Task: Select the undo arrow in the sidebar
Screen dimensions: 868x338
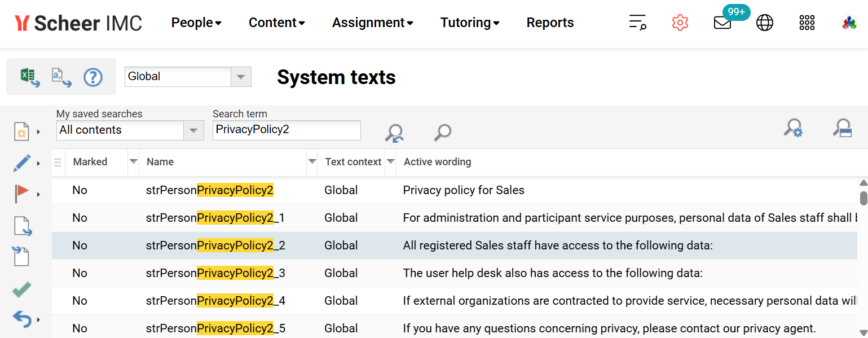Action: point(21,319)
